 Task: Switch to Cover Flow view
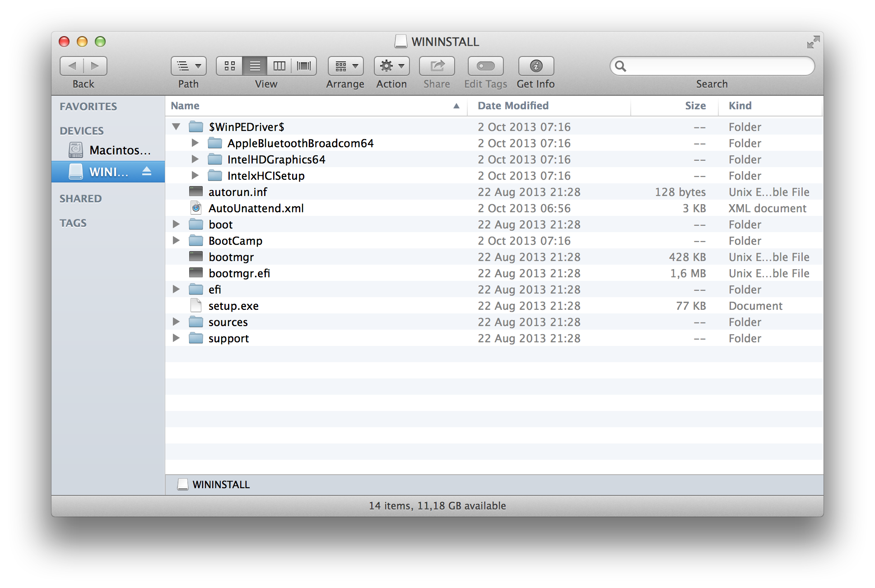(x=304, y=66)
